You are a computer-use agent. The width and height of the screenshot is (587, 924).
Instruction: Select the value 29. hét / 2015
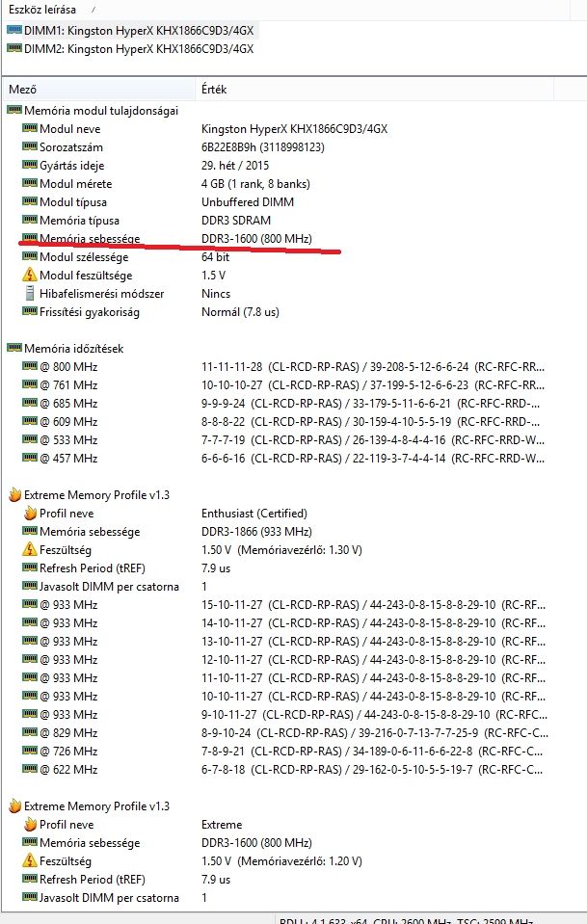pos(235,165)
